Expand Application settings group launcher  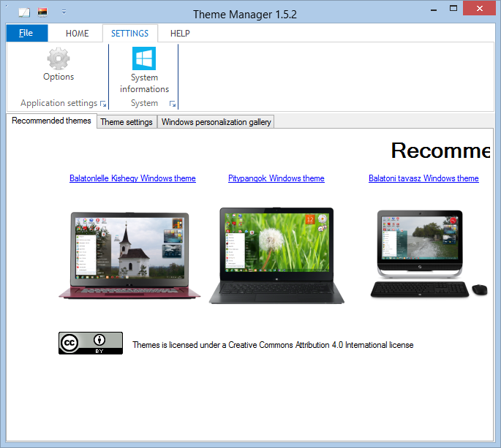(x=103, y=104)
